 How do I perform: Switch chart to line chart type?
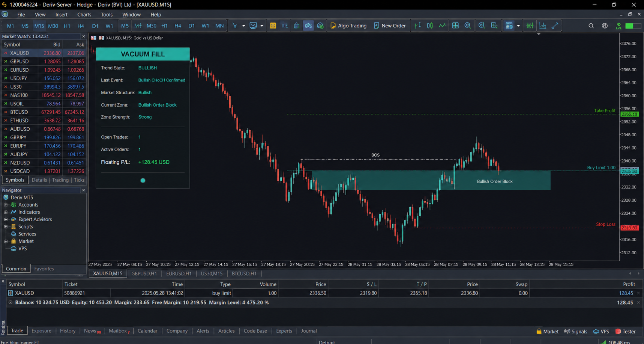442,26
